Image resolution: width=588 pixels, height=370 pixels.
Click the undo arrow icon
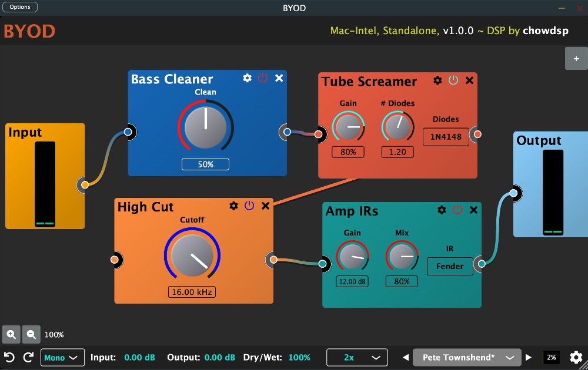tap(9, 357)
